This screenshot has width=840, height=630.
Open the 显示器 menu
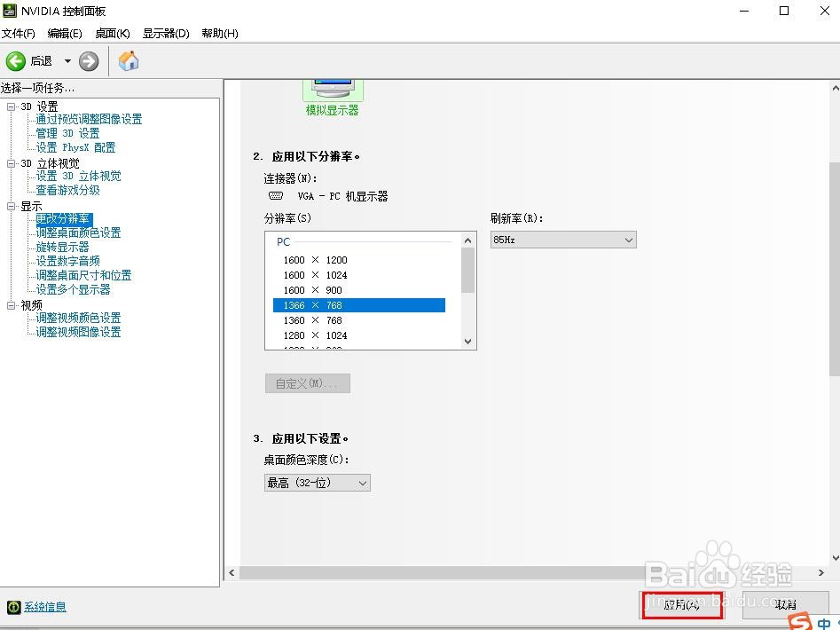tap(165, 33)
